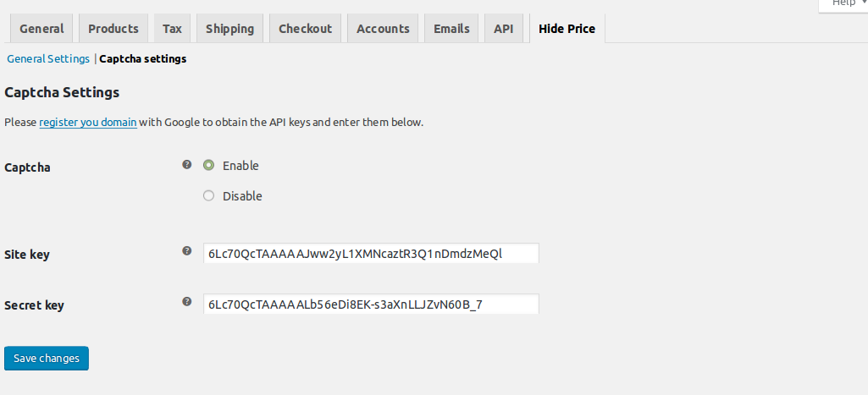Follow the "register you domain" link
Screen dimensions: 868x395
(88, 123)
